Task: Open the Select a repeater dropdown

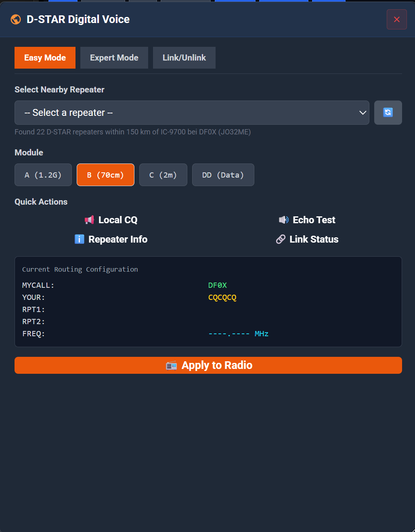Action: [x=192, y=113]
